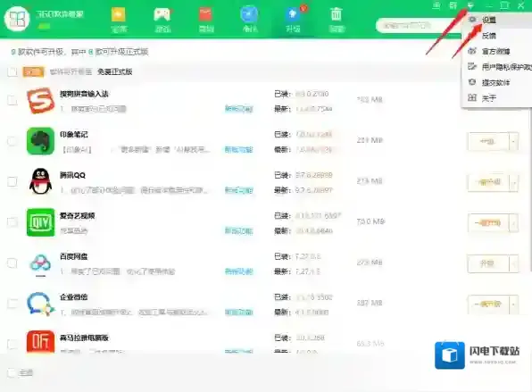Check the 腾讯QQ row checkbox
The image size is (532, 392).
click(12, 181)
